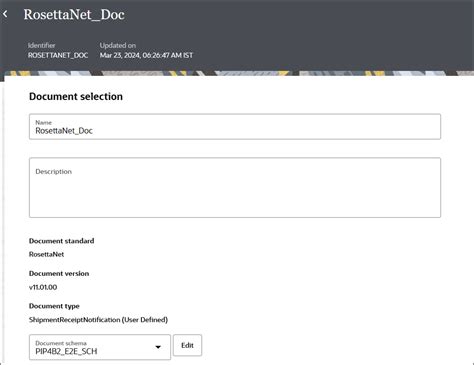Click the Document type label
This screenshot has width=474, height=365.
click(54, 306)
